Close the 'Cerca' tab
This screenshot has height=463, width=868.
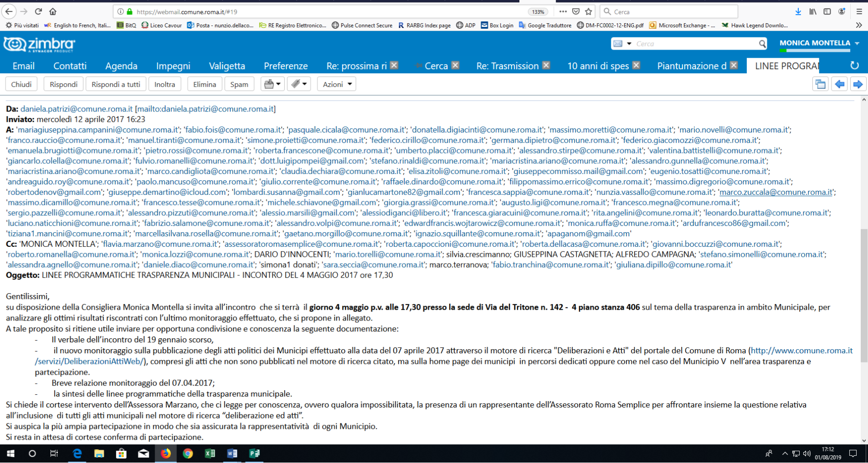coord(455,65)
